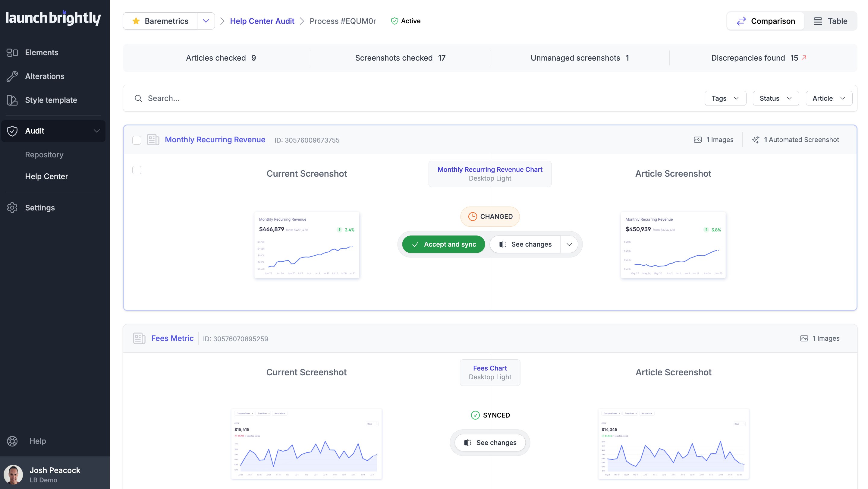Open the Tags filter dropdown
Screen dimensions: 868x489
[725, 98]
